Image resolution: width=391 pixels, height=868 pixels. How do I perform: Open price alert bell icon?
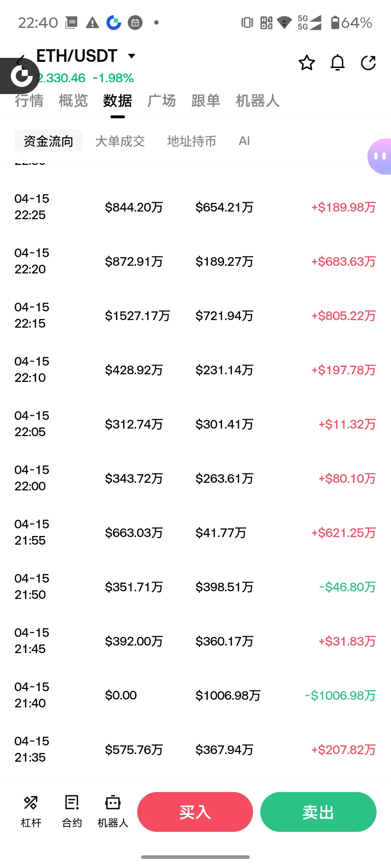click(337, 63)
